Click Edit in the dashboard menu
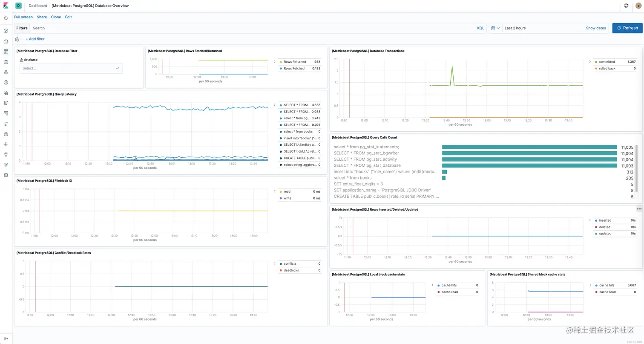644x344 pixels. (x=68, y=17)
